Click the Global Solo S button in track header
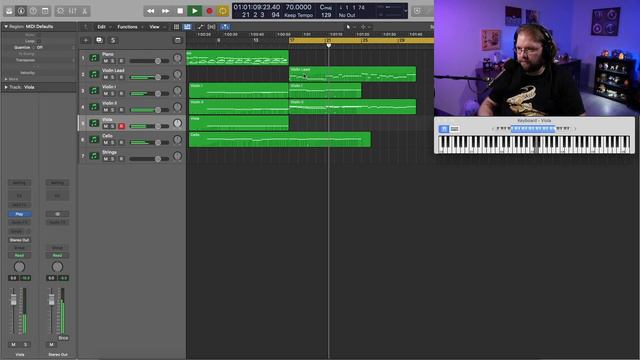Screen dimensions: 640x360 [x=113, y=40]
